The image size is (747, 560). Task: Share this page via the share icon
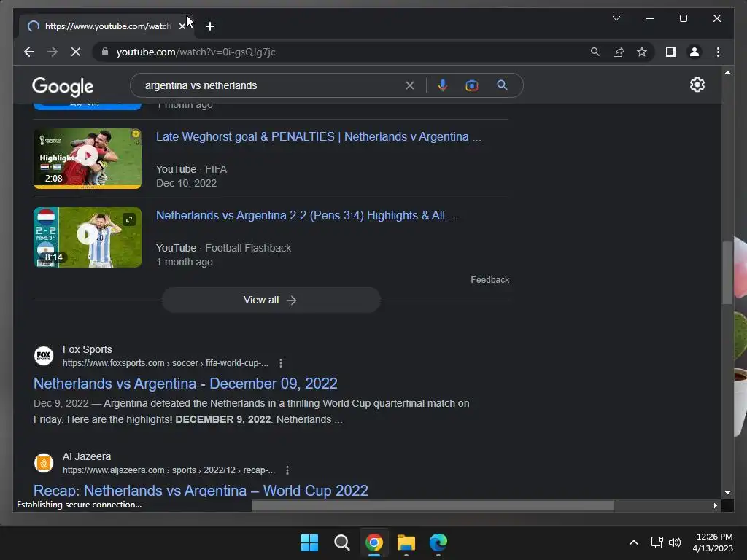pos(619,52)
